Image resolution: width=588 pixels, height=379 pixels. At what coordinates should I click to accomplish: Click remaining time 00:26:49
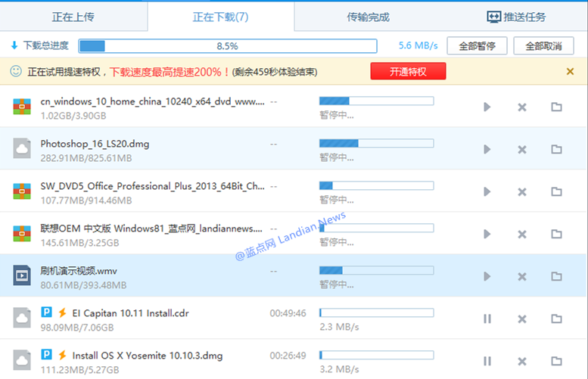[x=288, y=356]
